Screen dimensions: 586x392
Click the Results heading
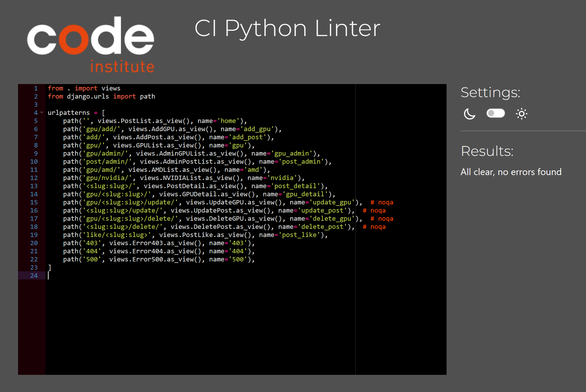487,151
